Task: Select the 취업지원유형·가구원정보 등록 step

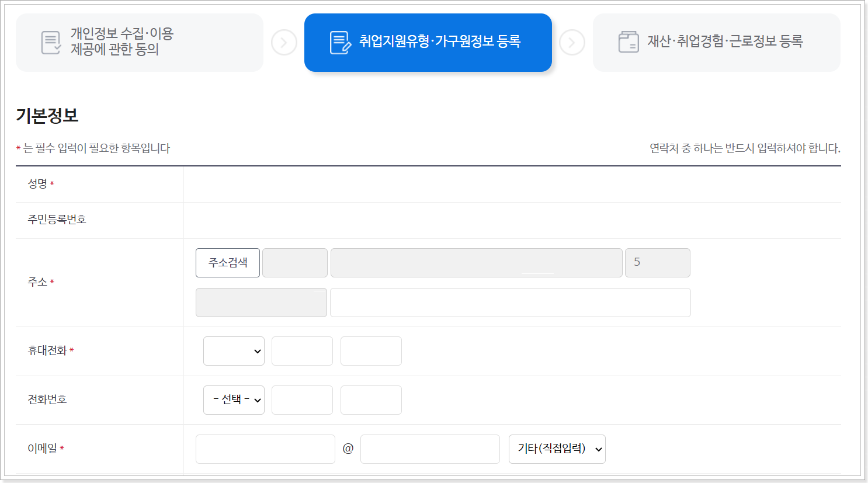Action: 428,42
